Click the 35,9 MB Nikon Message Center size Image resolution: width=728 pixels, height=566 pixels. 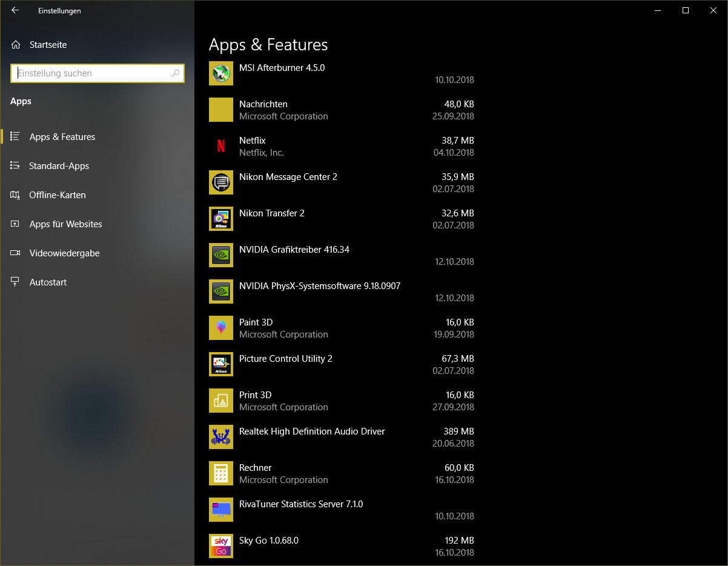(458, 177)
